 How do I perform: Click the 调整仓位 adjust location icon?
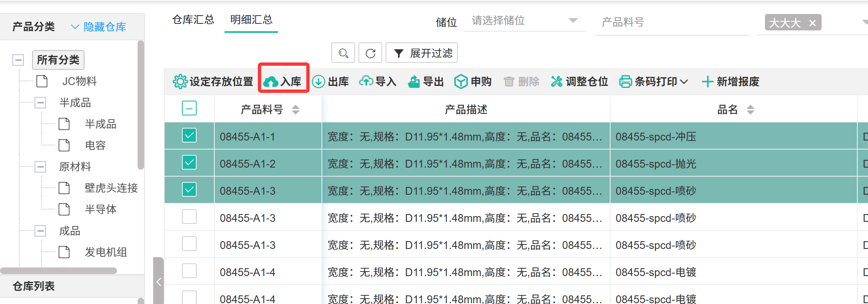click(x=556, y=82)
